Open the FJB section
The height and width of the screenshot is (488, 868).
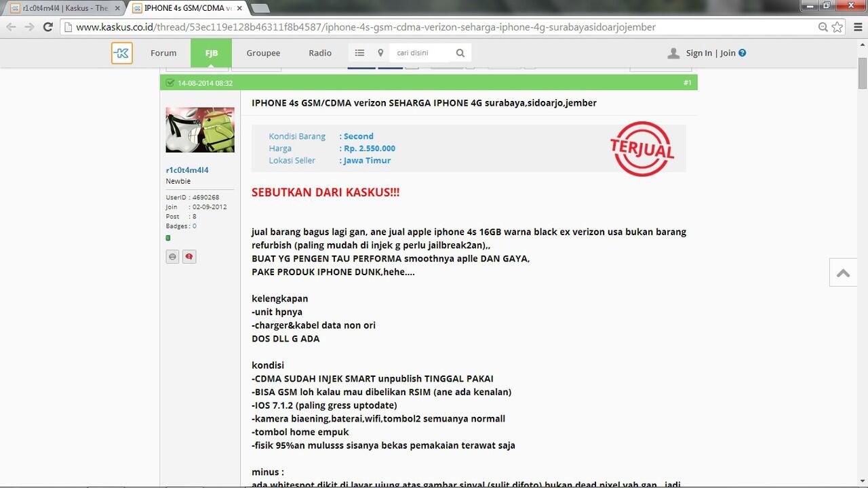coord(211,53)
